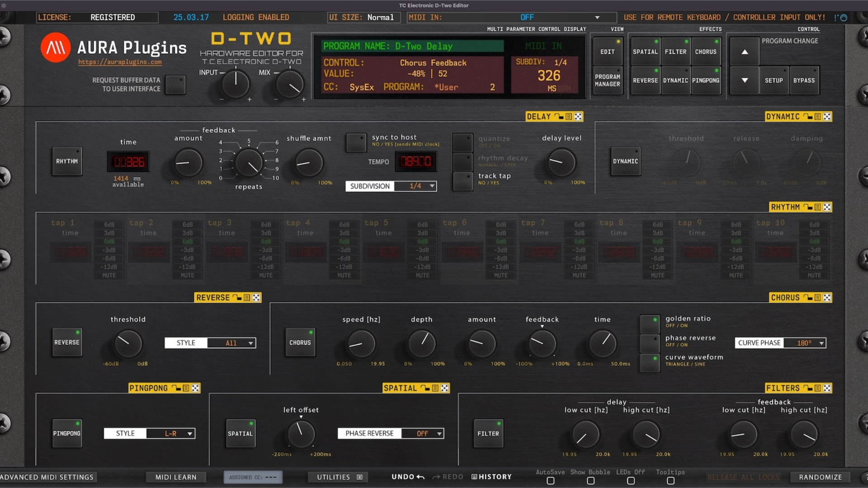Open the list icon on the RHYTHM panel
Screen dimensions: 868x488
816,207
